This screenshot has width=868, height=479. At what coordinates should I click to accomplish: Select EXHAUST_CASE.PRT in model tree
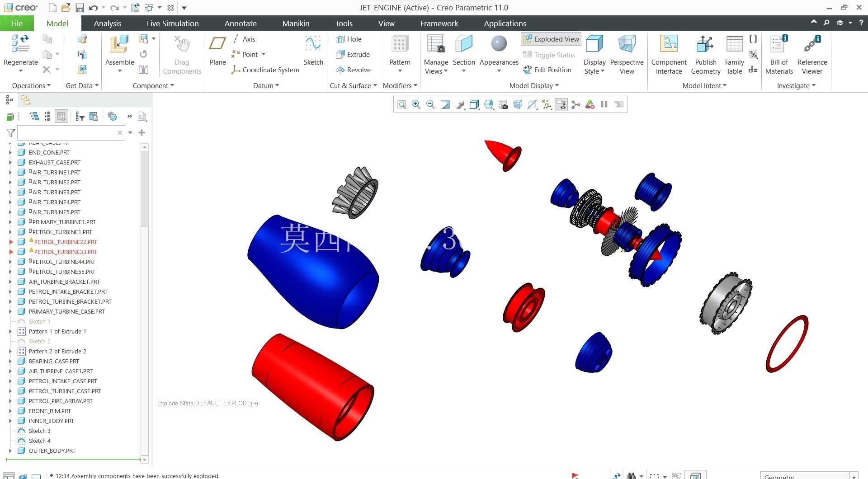(54, 163)
